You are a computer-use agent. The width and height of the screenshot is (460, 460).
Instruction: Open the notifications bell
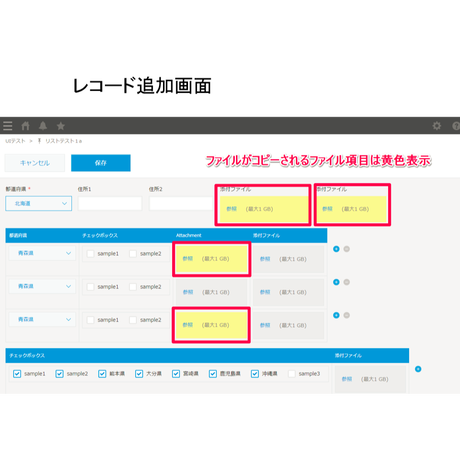pyautogui.click(x=43, y=126)
